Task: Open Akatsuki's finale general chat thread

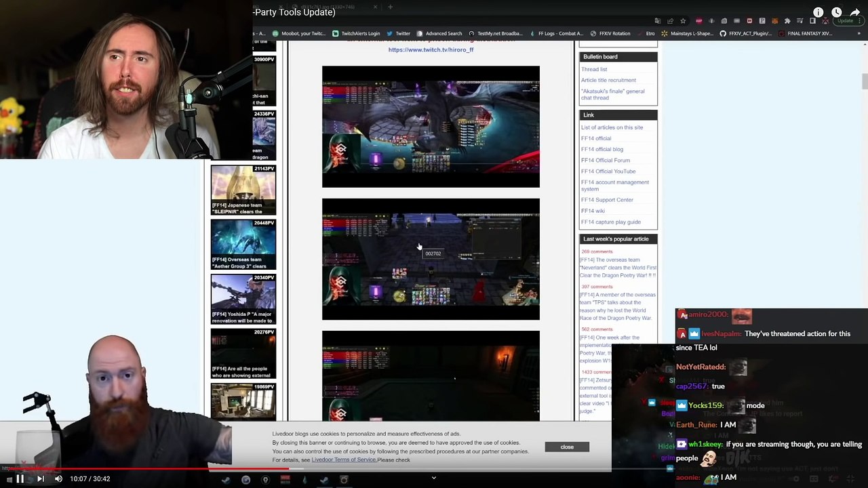Action: [x=612, y=94]
